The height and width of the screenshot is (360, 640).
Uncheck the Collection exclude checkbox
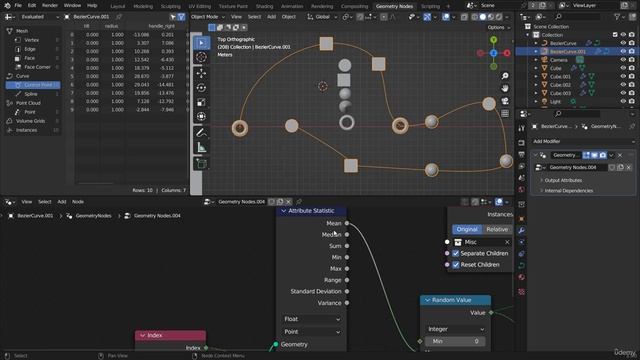(x=615, y=35)
